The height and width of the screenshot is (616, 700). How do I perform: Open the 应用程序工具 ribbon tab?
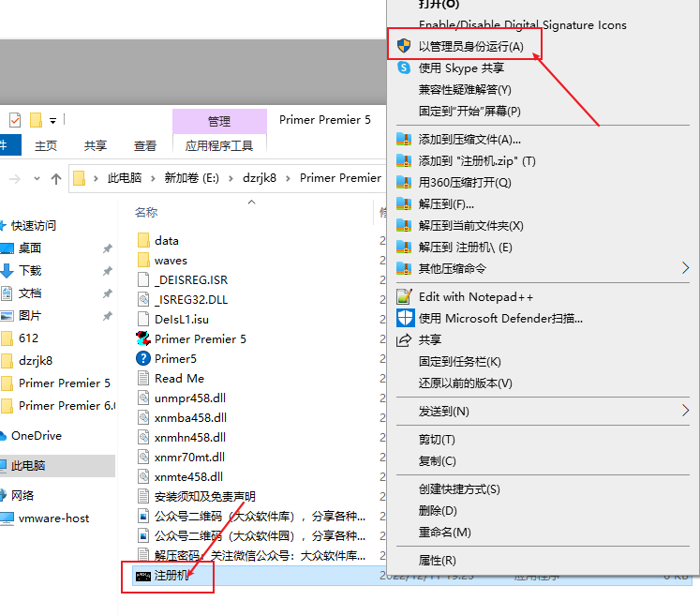pyautogui.click(x=219, y=145)
